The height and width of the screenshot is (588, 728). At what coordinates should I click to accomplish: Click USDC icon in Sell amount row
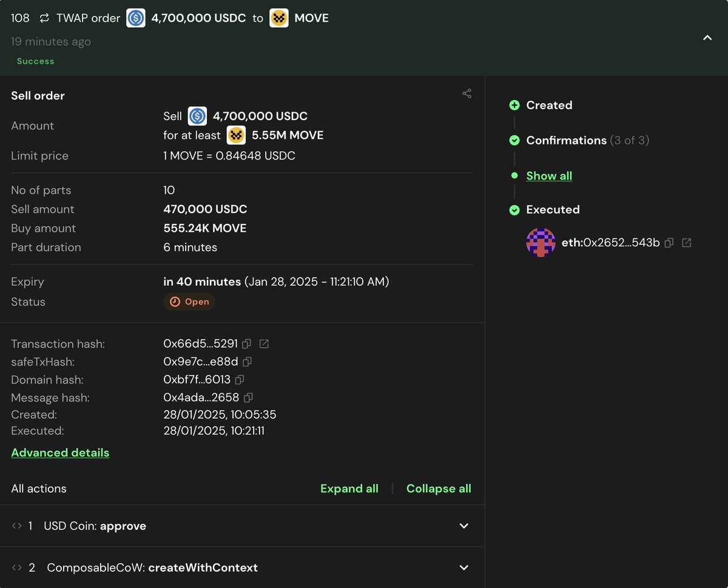[197, 116]
